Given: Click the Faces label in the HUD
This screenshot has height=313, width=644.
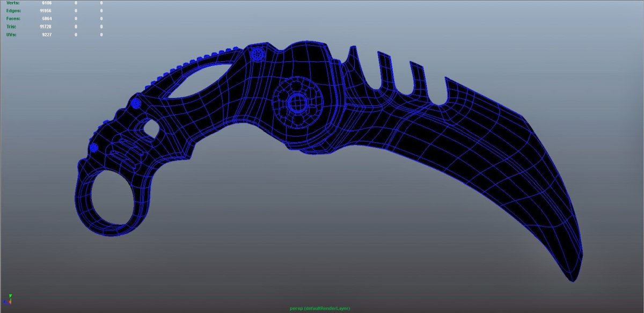Looking at the screenshot, I should (x=13, y=18).
